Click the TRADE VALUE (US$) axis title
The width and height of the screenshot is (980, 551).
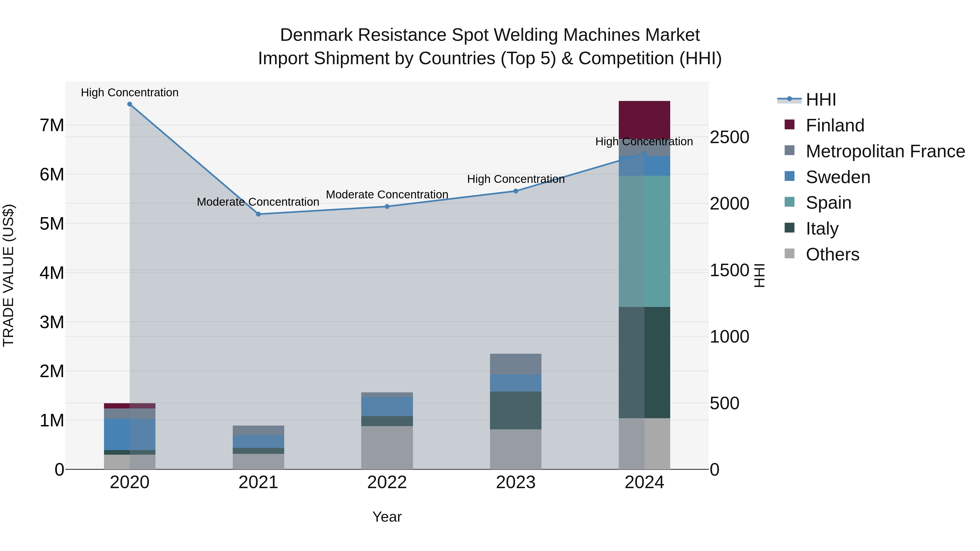point(8,275)
